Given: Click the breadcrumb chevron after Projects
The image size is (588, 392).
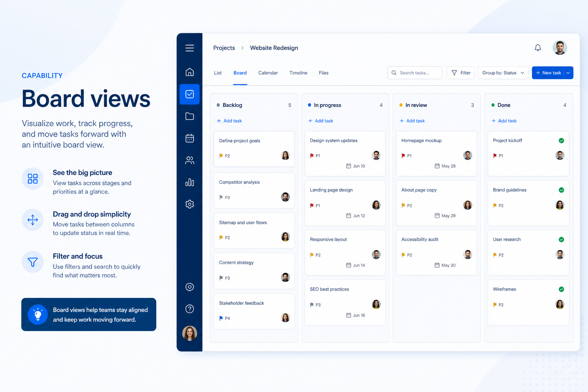Looking at the screenshot, I should pyautogui.click(x=242, y=48).
